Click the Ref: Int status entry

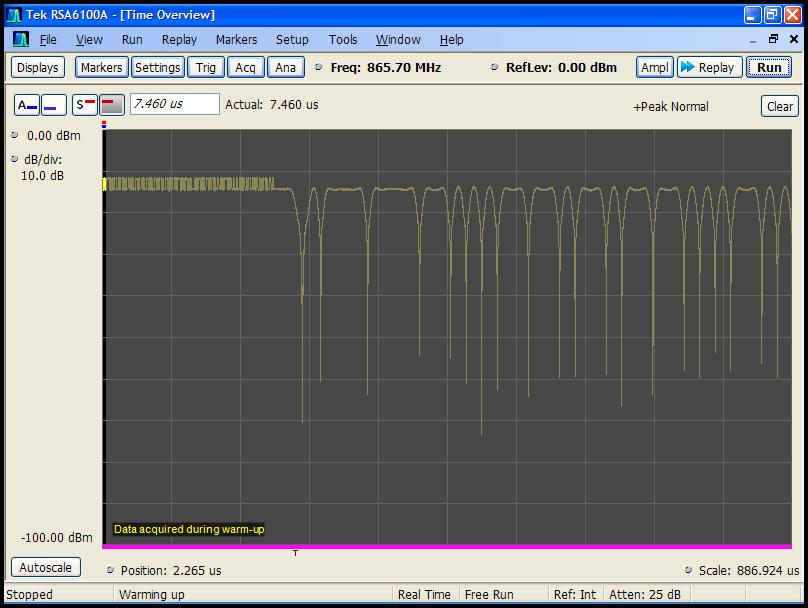575,595
